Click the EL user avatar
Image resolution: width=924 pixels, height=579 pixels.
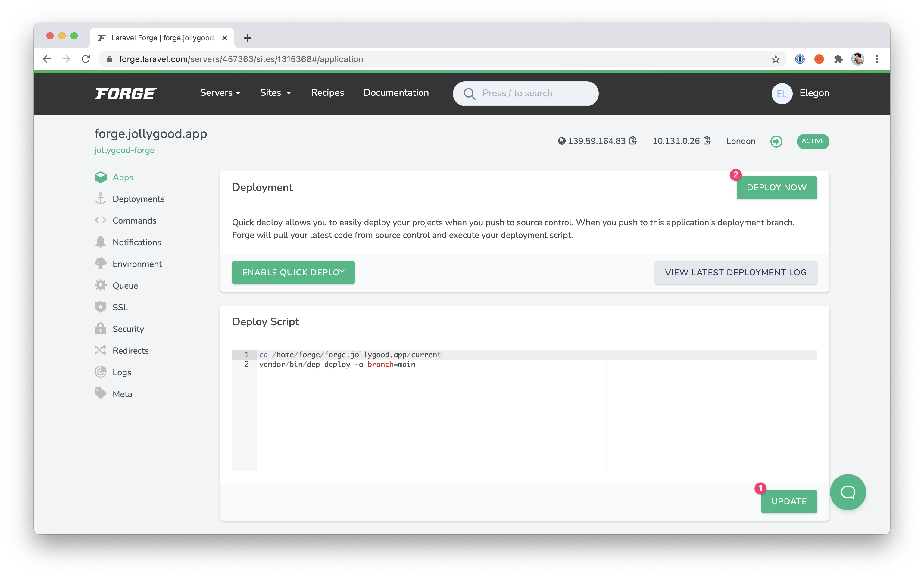[x=781, y=93]
